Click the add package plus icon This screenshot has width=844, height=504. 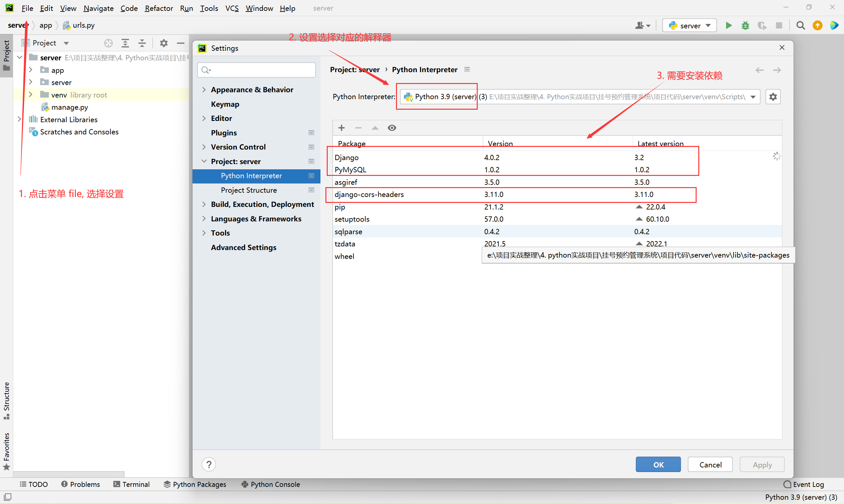[342, 128]
